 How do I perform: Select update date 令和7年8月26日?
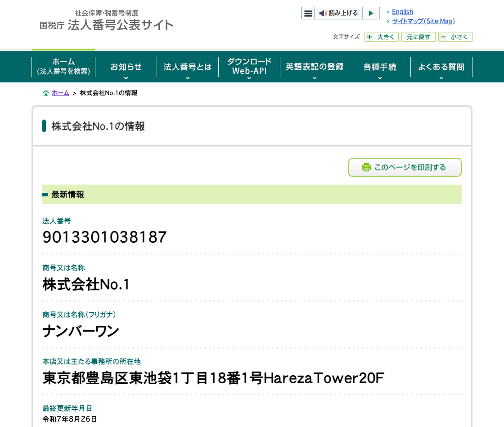[70, 419]
